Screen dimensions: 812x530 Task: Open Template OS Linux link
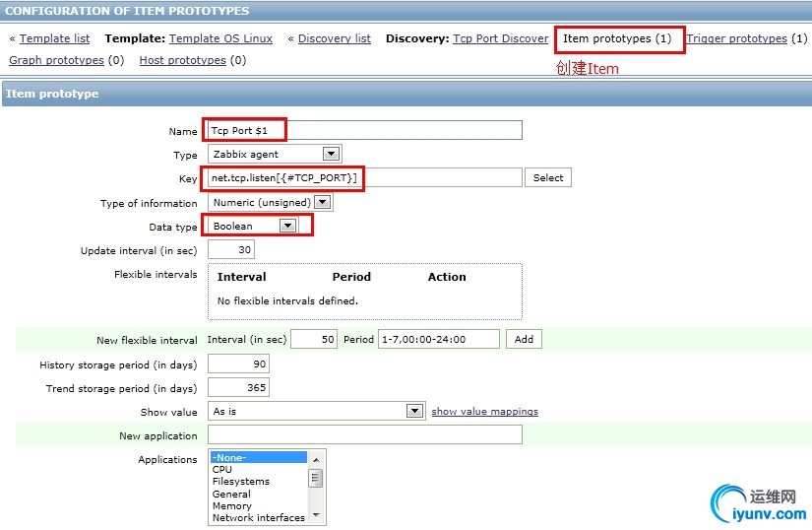pyautogui.click(x=220, y=38)
